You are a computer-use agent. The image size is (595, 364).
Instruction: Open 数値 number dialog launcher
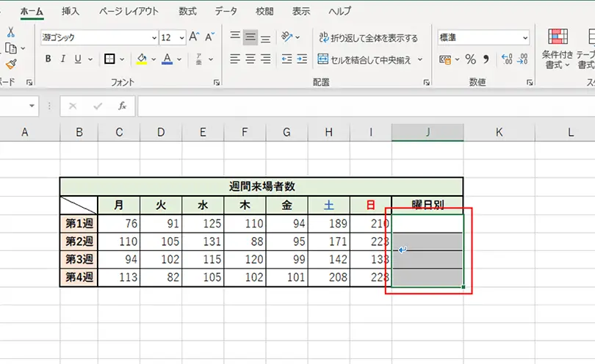pos(530,82)
